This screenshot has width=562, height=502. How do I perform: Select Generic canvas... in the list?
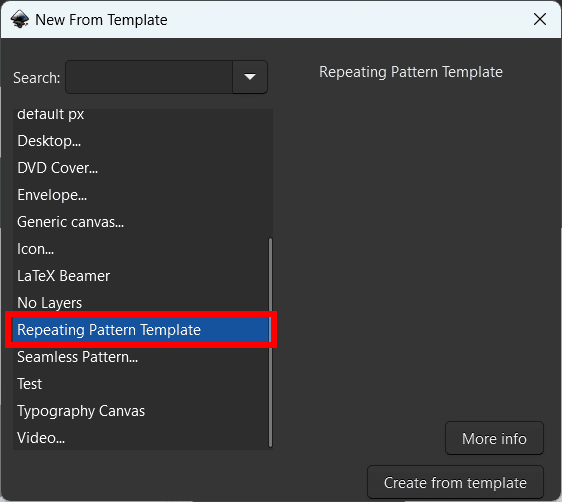click(x=141, y=222)
